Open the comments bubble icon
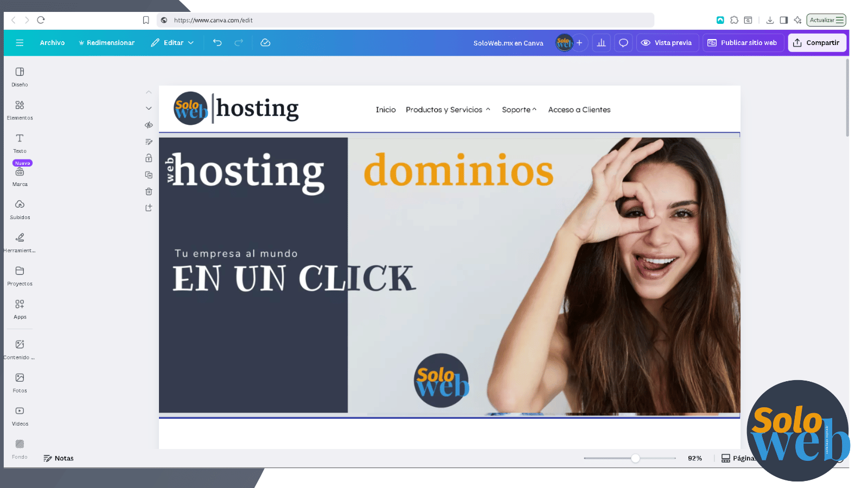This screenshot has width=868, height=488. (623, 42)
